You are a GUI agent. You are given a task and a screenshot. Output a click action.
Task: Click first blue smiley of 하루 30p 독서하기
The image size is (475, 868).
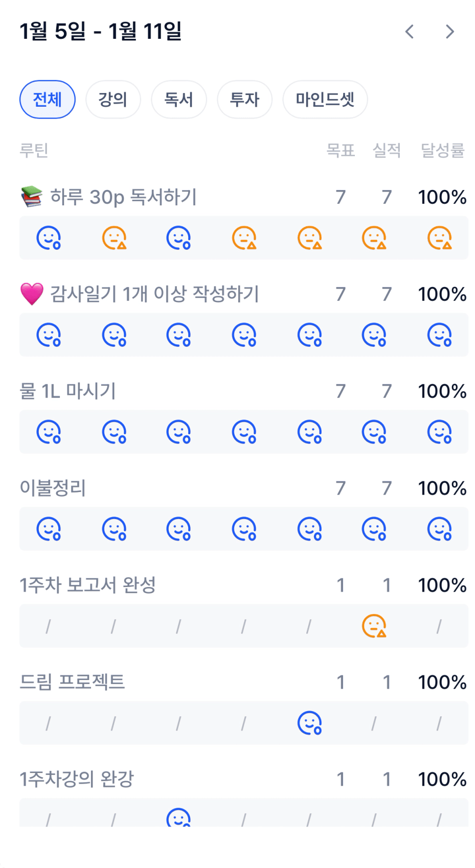[49, 238]
